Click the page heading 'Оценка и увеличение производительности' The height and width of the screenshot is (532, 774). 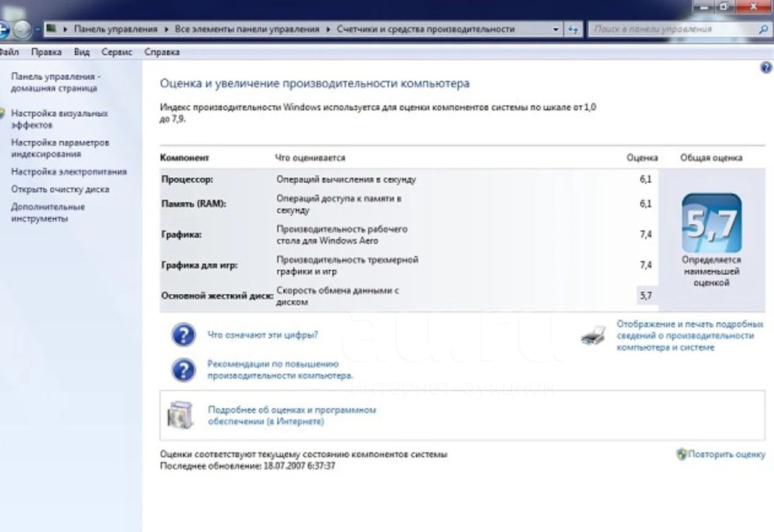point(315,83)
